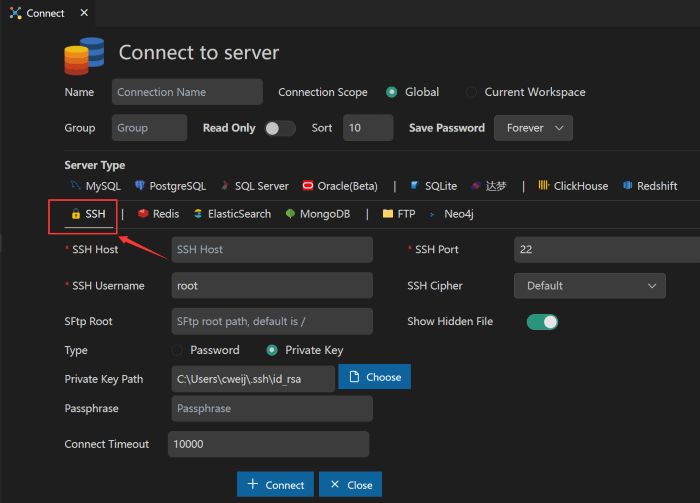This screenshot has height=503, width=700.
Task: Switch to the SSH server tab
Action: (86, 214)
